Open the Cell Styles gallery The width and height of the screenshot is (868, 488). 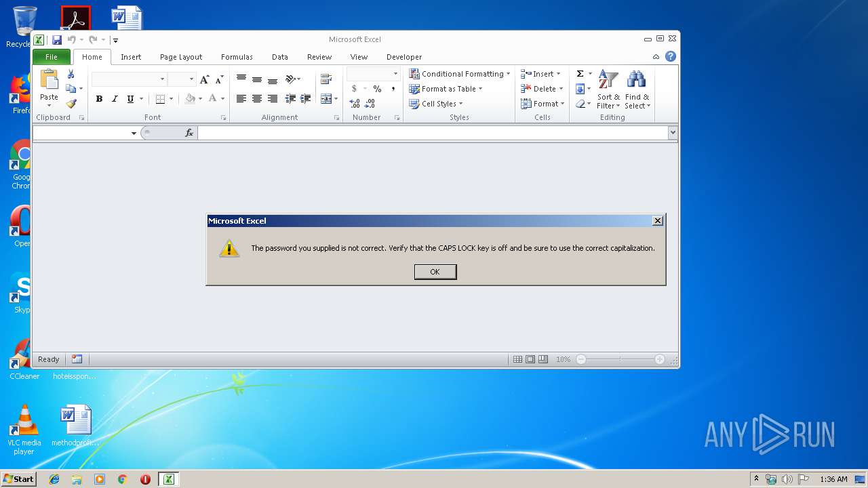pos(435,104)
